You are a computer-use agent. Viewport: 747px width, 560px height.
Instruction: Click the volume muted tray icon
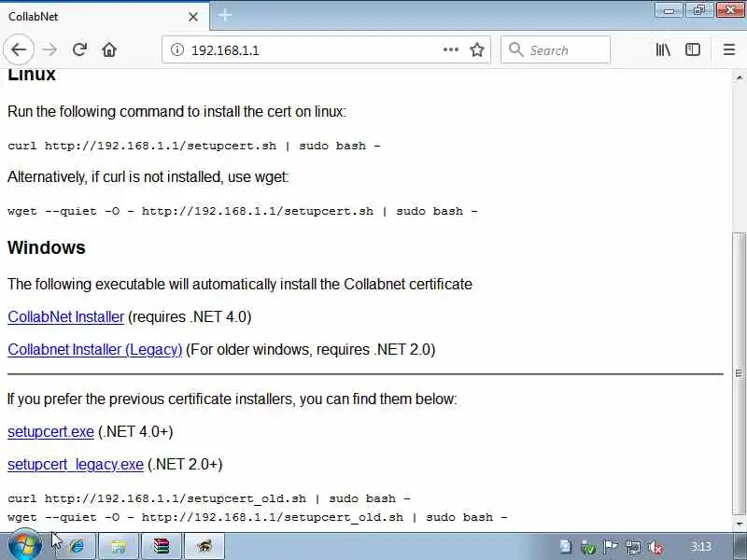tap(656, 547)
